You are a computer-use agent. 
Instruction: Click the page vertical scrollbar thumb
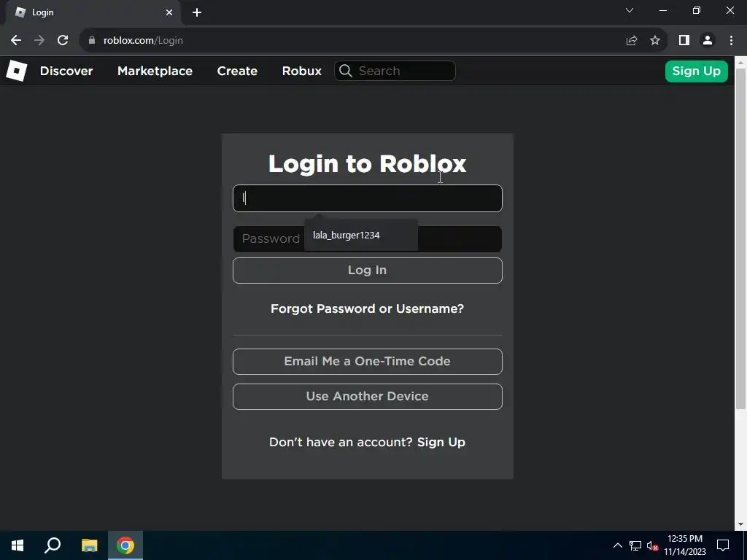tap(741, 238)
